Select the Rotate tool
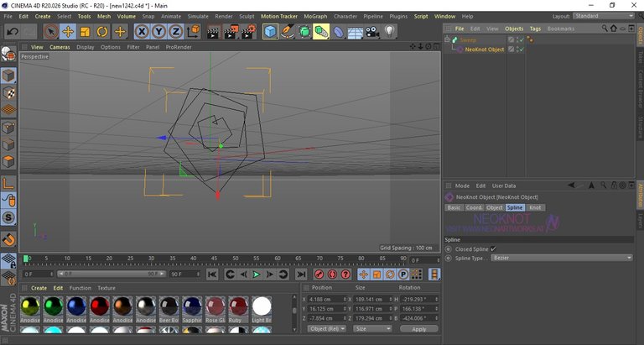This screenshot has height=345, width=644. coord(102,32)
